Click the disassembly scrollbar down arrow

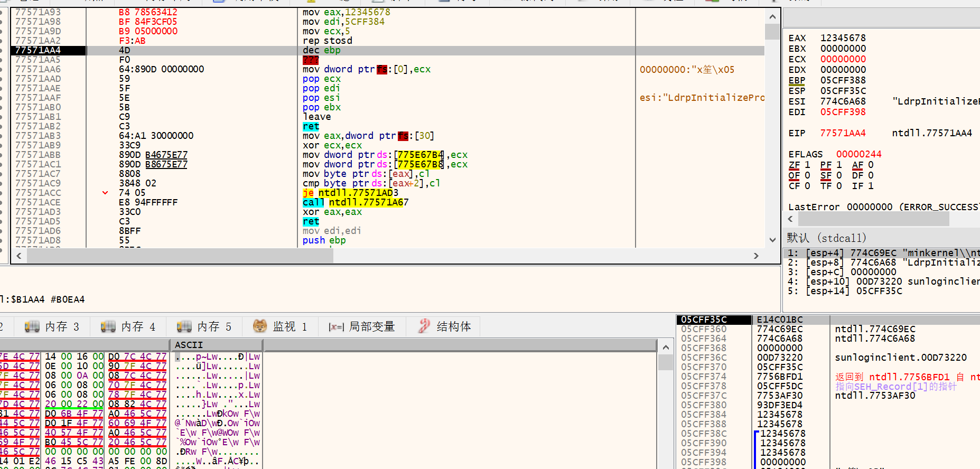(772, 240)
